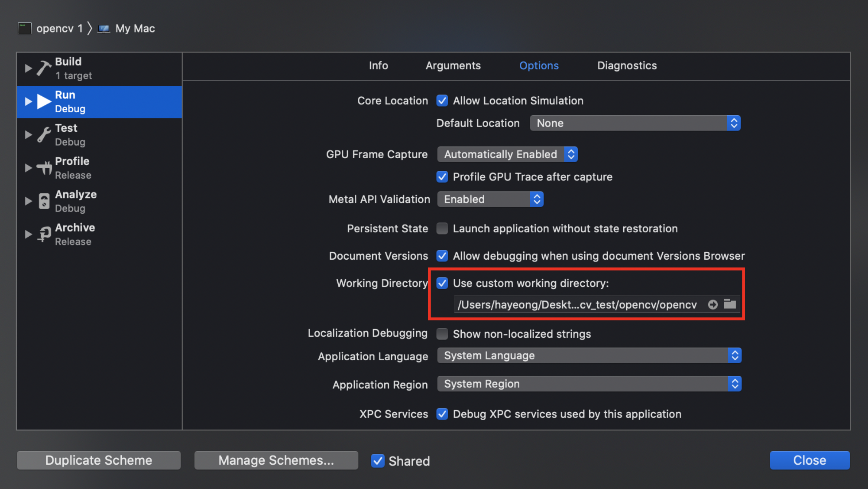Open the Application Region dropdown
Image resolution: width=868 pixels, height=489 pixels.
pyautogui.click(x=589, y=384)
